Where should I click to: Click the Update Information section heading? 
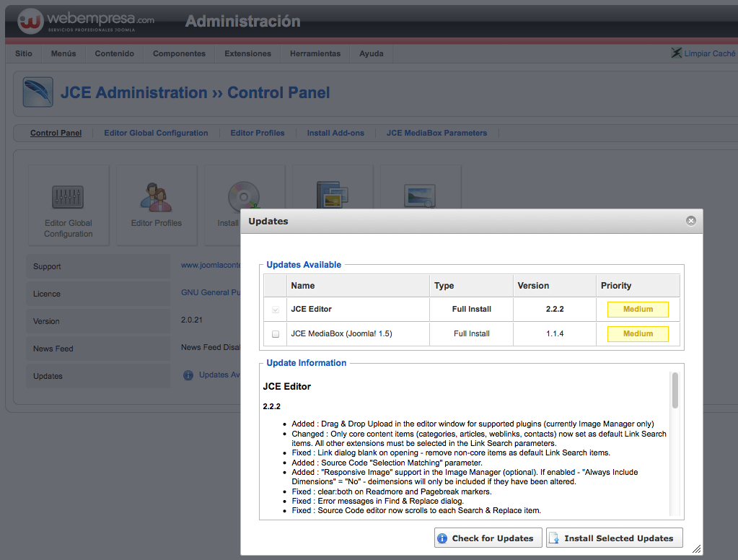(x=307, y=363)
